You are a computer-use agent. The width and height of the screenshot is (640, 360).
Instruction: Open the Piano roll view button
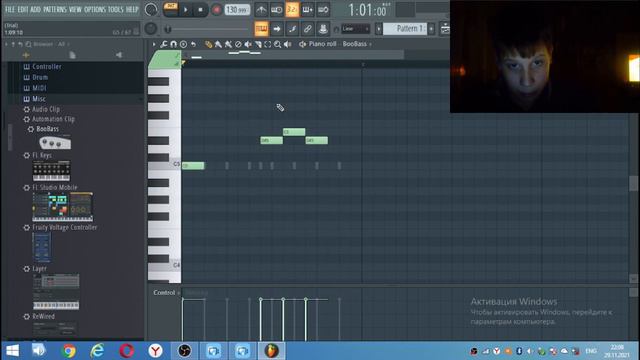(x=261, y=29)
